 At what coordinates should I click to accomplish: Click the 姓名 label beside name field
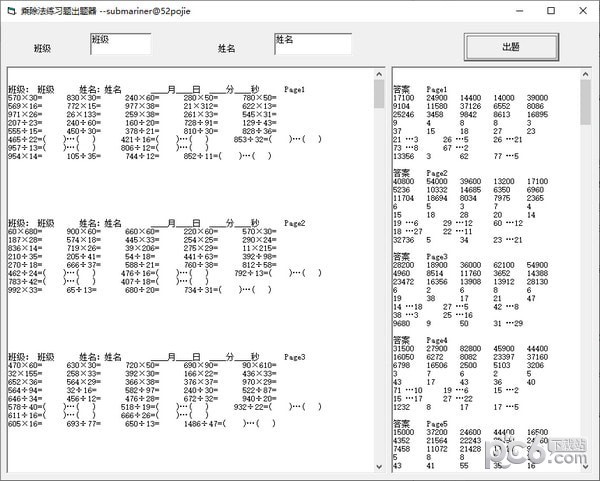pyautogui.click(x=226, y=49)
